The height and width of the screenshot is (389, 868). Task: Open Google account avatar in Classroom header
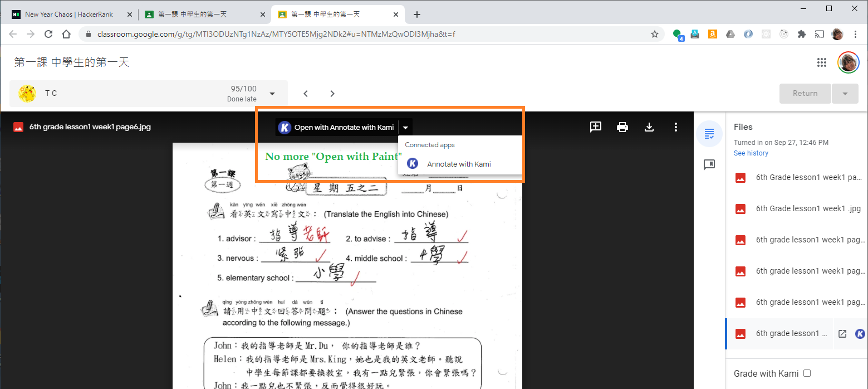click(849, 62)
